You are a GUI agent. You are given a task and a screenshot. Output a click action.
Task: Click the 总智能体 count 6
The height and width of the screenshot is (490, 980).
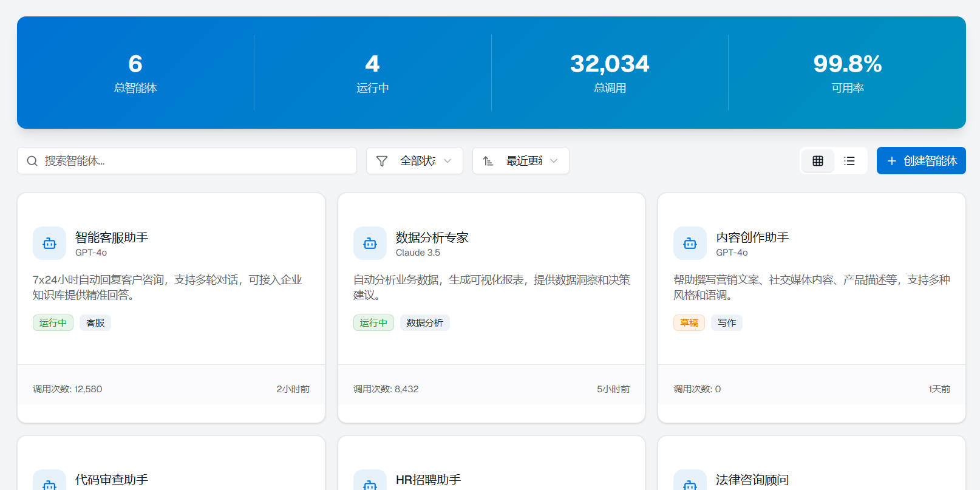click(x=135, y=64)
